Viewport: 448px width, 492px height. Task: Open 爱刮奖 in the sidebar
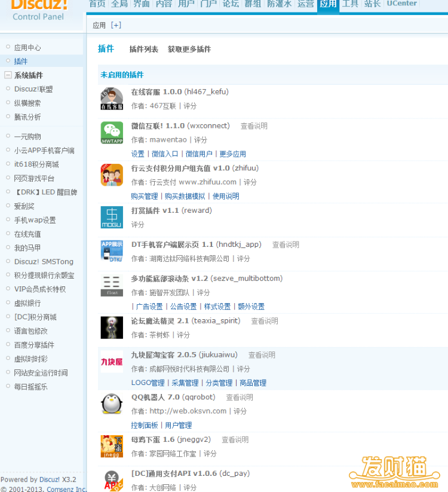24,206
